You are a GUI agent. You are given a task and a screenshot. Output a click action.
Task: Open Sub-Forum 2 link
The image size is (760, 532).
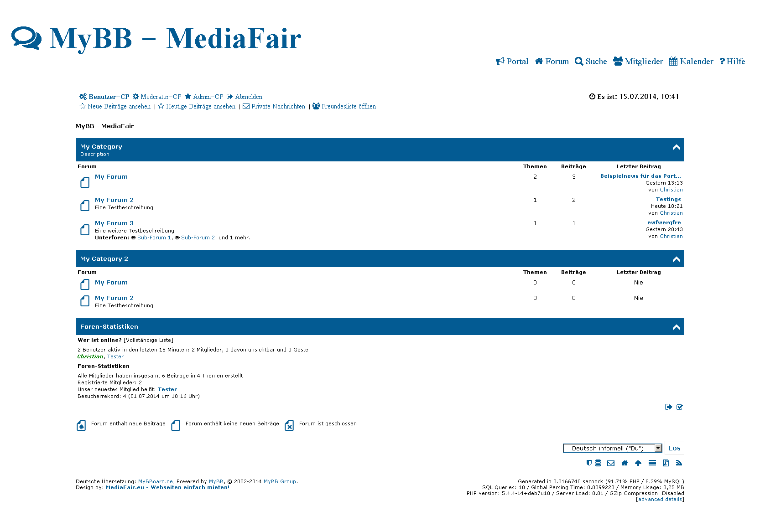point(198,238)
